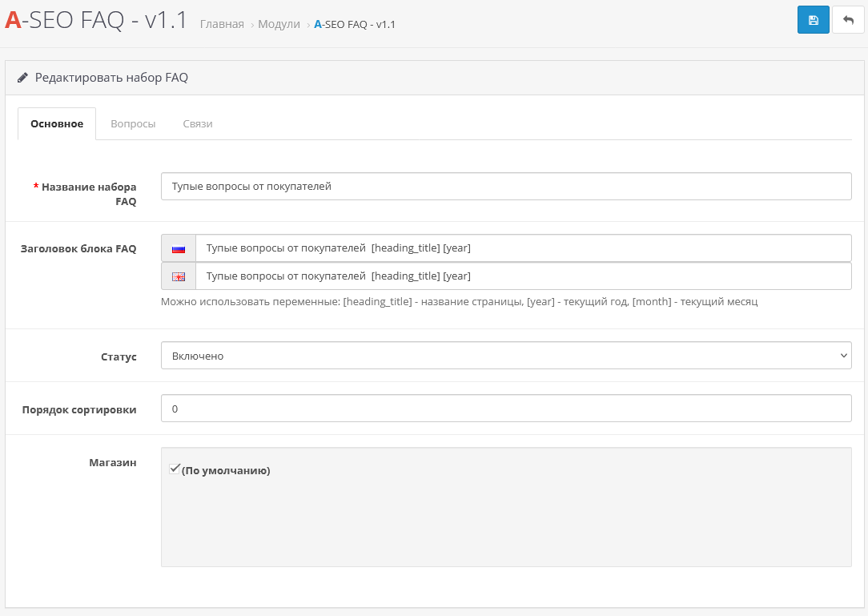Click the Название набора FAQ input field

[505, 186]
